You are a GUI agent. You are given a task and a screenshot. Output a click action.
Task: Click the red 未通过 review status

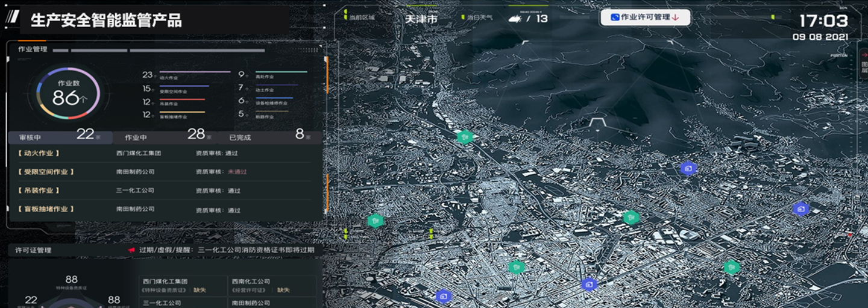(237, 172)
